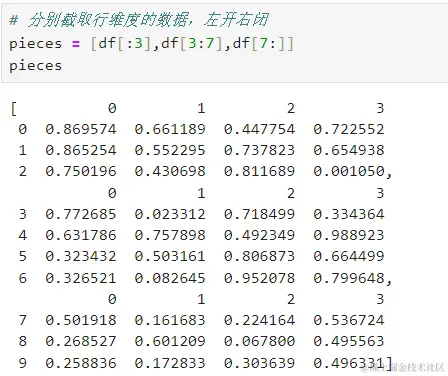This screenshot has width=448, height=376.
Task: Click value 0.161683 in row 7
Action: click(x=170, y=320)
